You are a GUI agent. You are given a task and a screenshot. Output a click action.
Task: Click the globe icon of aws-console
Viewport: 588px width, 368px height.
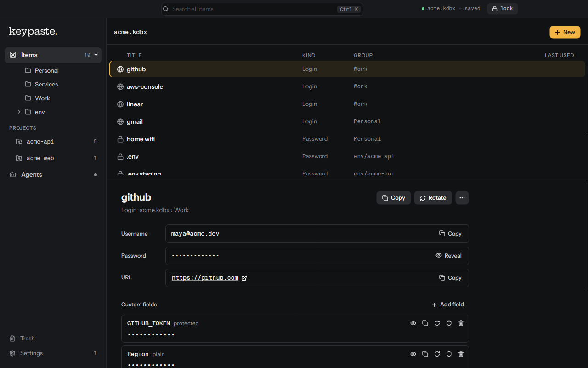click(x=120, y=86)
